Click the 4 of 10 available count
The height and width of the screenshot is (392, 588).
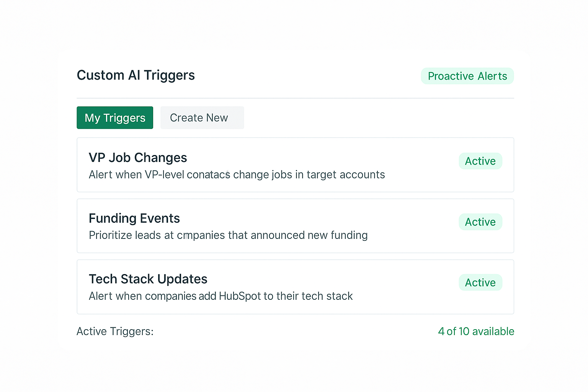[476, 332]
